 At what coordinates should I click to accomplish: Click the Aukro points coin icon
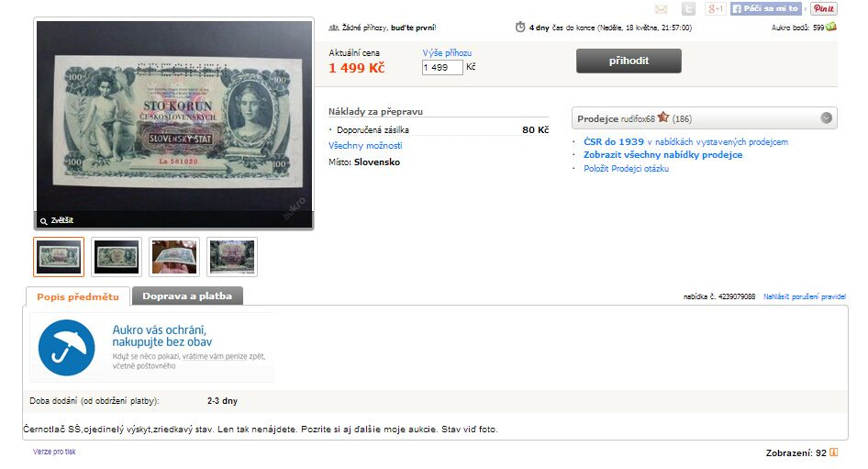point(831,27)
